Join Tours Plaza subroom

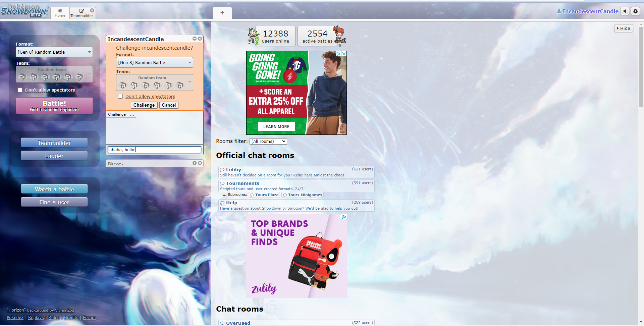(x=264, y=195)
